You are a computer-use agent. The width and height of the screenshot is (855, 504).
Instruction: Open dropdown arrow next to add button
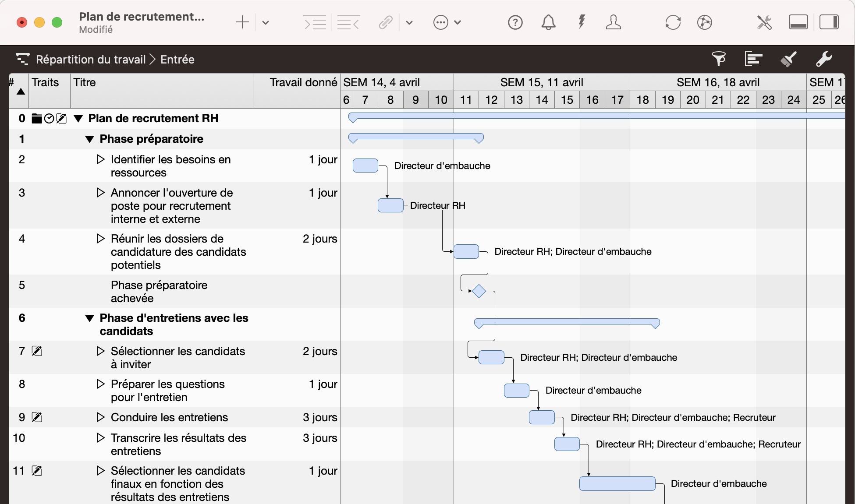pos(266,22)
